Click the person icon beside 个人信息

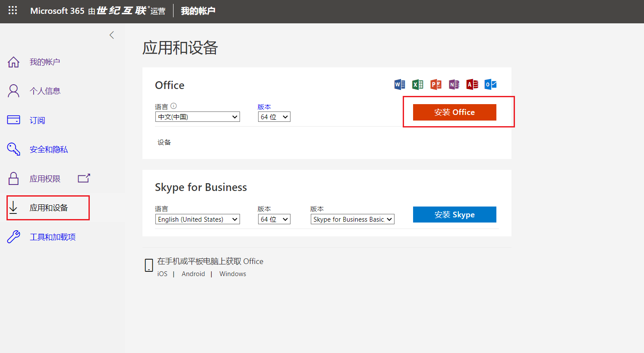[x=14, y=91]
